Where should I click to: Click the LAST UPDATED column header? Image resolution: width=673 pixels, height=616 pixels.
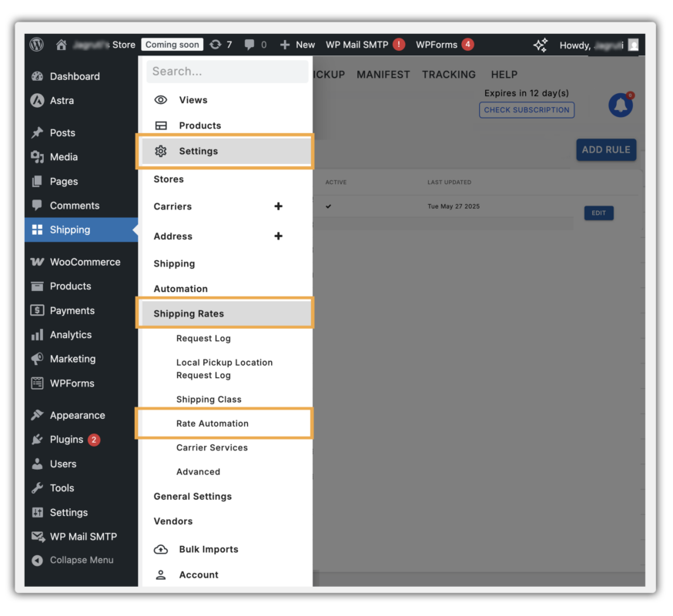[450, 182]
